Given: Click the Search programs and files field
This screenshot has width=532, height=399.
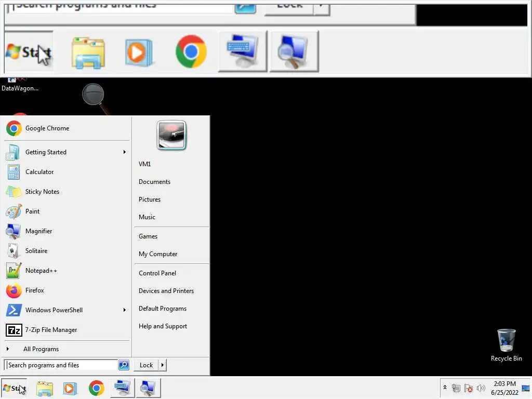Looking at the screenshot, I should point(61,365).
